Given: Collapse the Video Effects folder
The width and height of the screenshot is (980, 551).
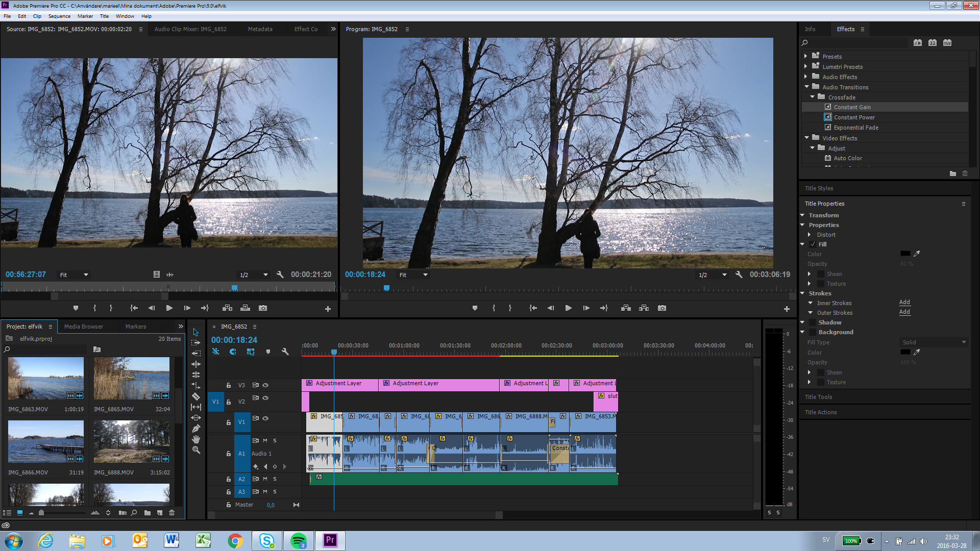Looking at the screenshot, I should point(806,138).
